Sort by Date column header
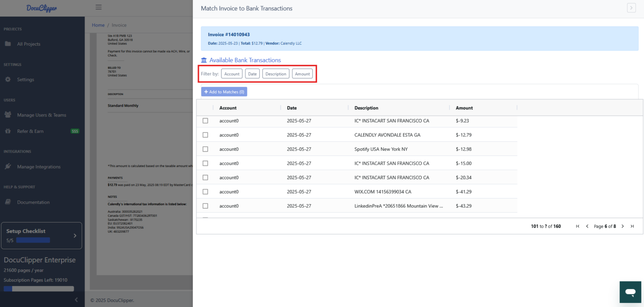This screenshot has width=644, height=307. [292, 108]
